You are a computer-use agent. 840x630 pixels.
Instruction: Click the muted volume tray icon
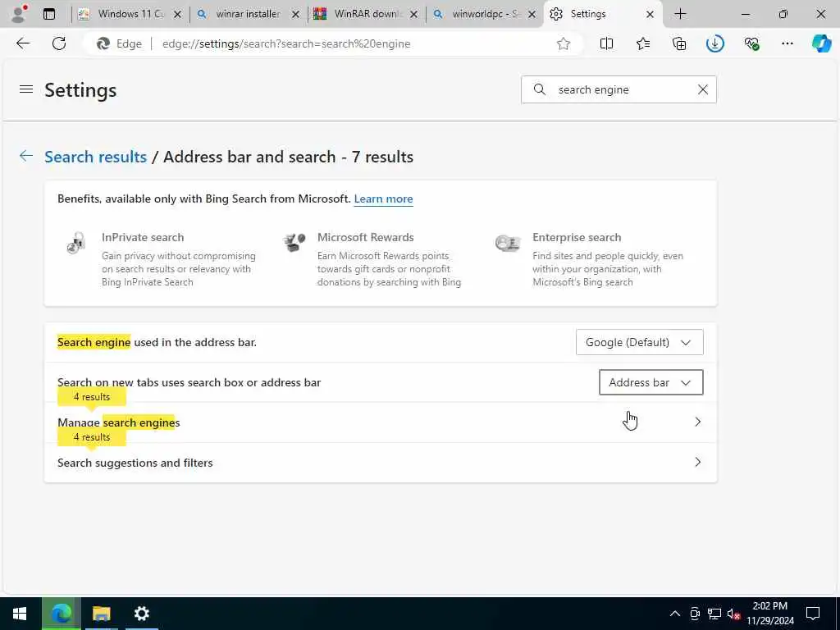(733, 614)
